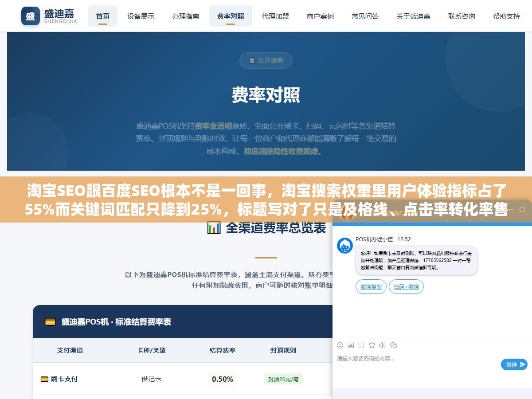Click the screenshot capture icon in chat
The image size is (532, 399).
(x=361, y=345)
